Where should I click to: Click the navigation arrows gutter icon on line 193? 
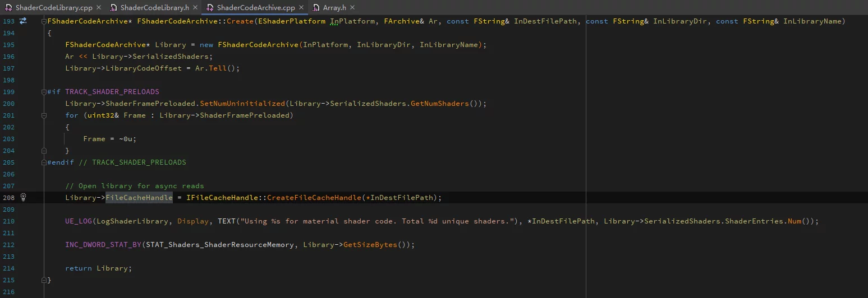[23, 21]
